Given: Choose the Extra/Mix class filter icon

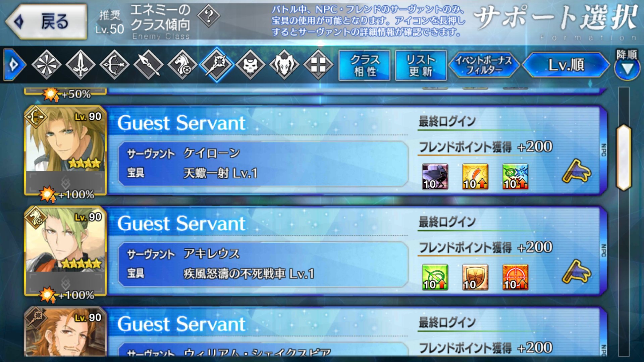Looking at the screenshot, I should (x=318, y=64).
